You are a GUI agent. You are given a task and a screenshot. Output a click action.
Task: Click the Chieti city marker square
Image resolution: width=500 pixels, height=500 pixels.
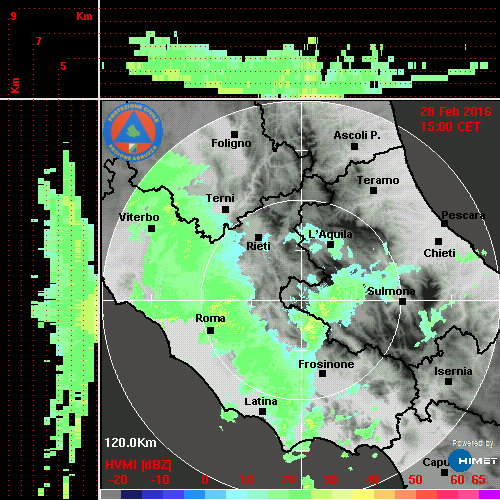(438, 241)
